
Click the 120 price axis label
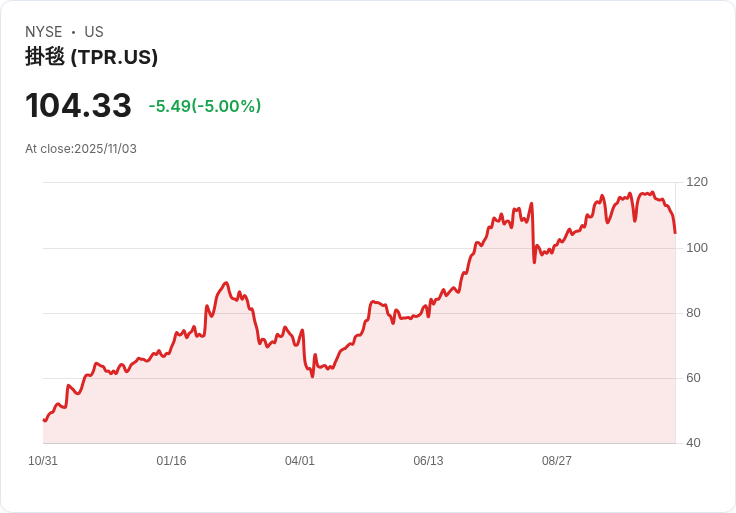tap(697, 182)
